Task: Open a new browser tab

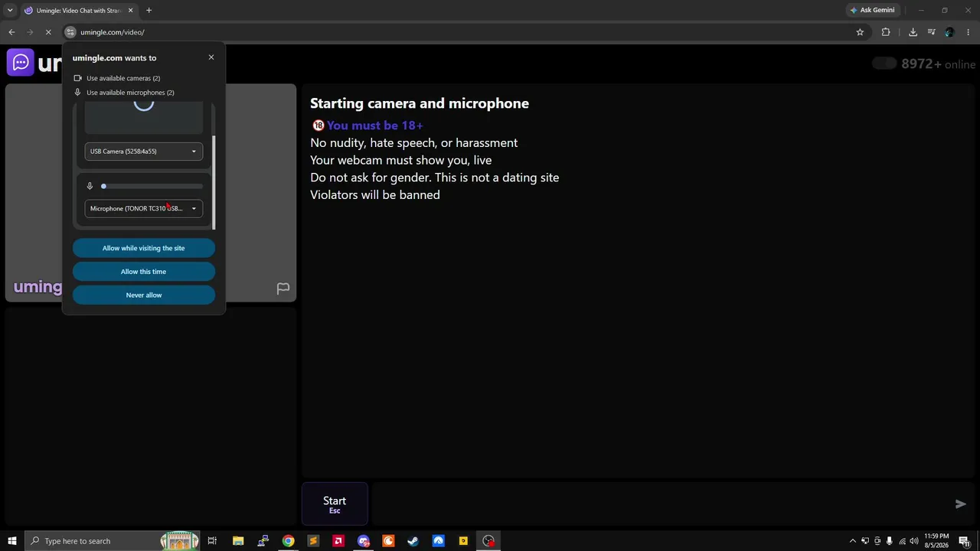Action: pyautogui.click(x=149, y=11)
